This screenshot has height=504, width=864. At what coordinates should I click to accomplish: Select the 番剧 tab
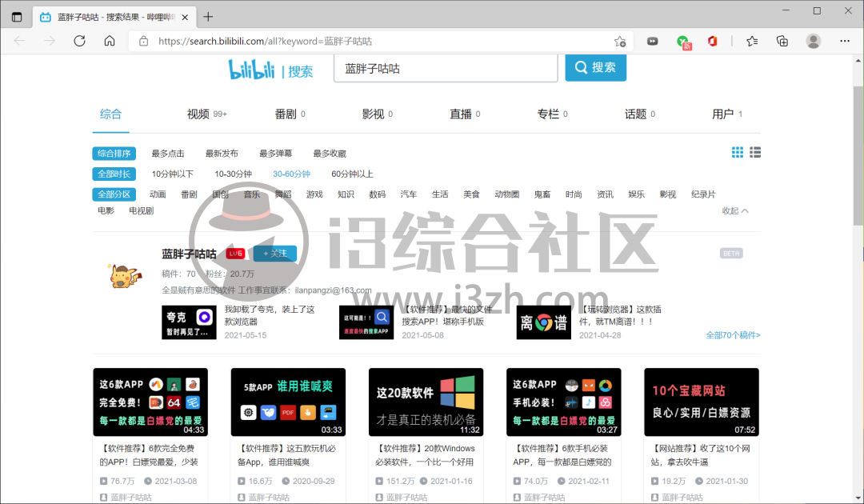point(290,114)
